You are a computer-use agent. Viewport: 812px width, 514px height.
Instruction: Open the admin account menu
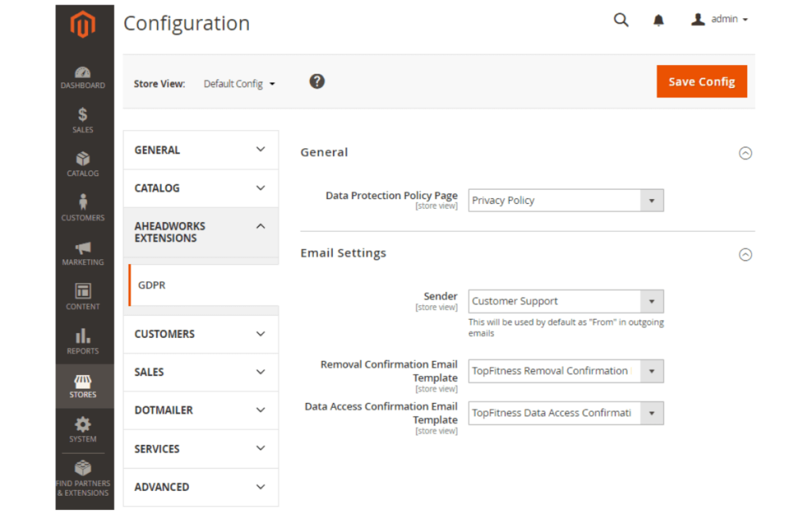pyautogui.click(x=719, y=19)
